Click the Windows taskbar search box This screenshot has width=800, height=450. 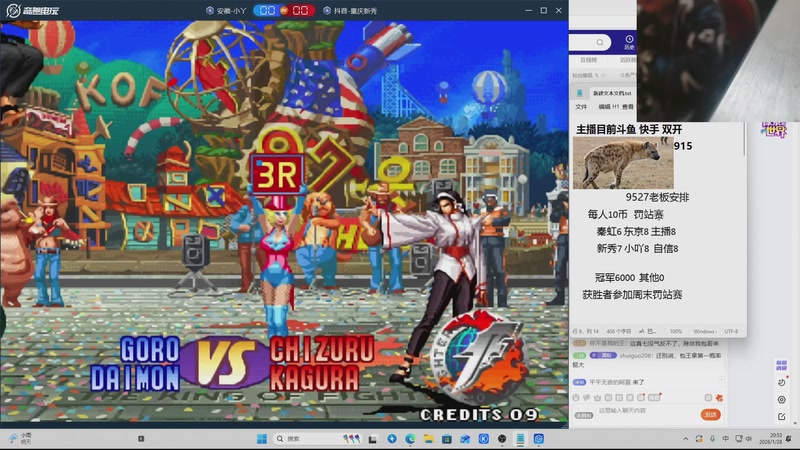click(x=318, y=439)
